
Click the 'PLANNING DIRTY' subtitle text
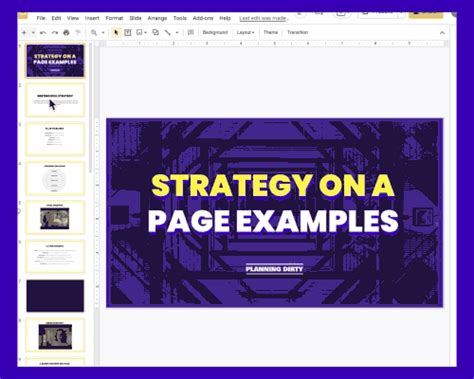tap(274, 269)
